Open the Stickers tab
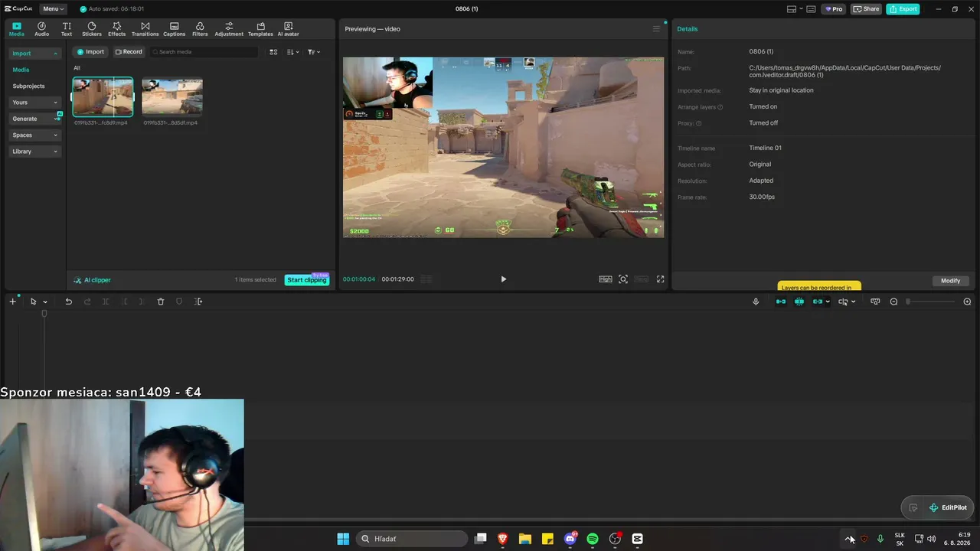The height and width of the screenshot is (551, 980). tap(92, 29)
